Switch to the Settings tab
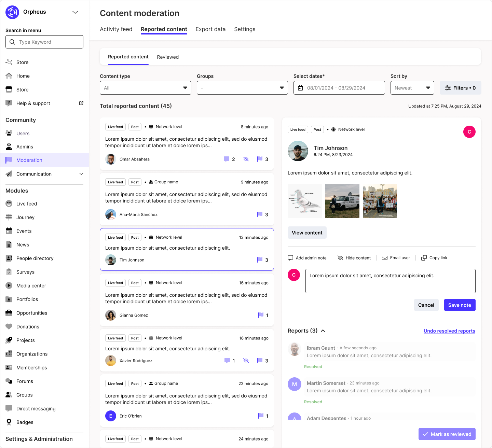This screenshot has height=448, width=492. 245,29
